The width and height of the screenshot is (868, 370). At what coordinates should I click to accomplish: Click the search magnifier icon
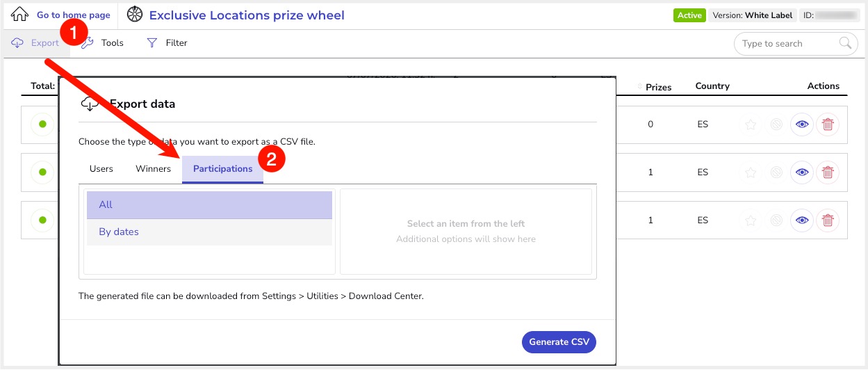tap(845, 43)
